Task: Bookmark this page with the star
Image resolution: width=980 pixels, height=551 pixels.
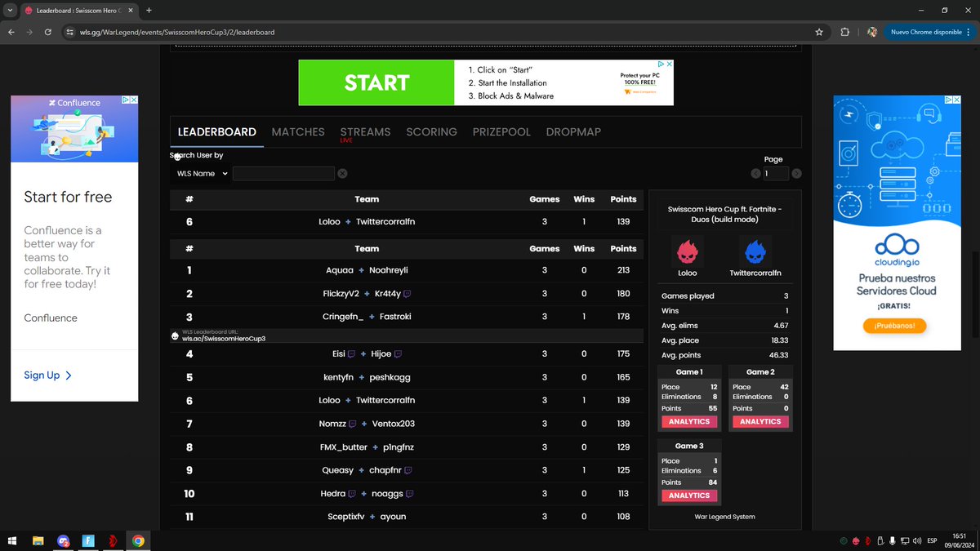Action: tap(819, 32)
